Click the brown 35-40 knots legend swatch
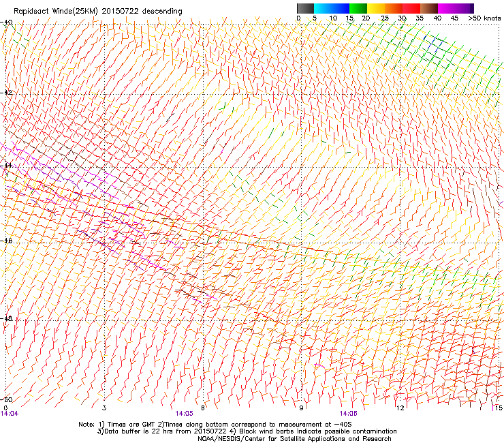Viewport: 504px width, 443px height. click(x=429, y=8)
